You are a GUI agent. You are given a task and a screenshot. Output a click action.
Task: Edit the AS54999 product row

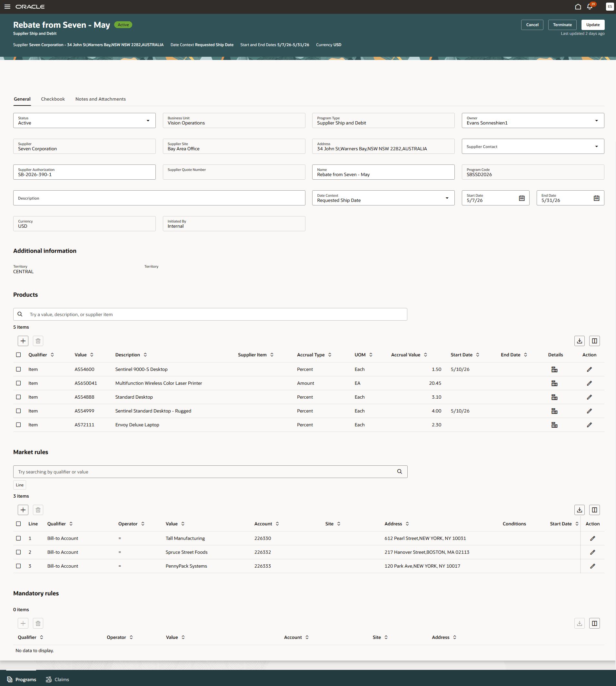[x=589, y=411]
